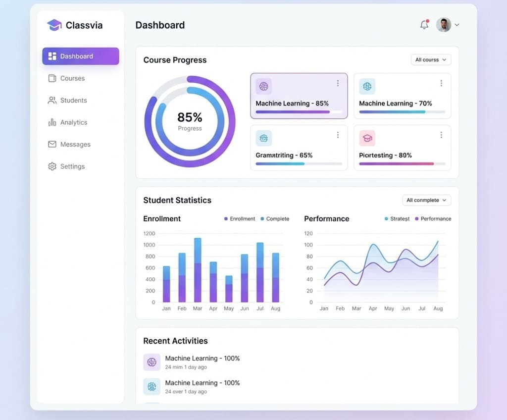Screen dimensions: 507x420
Task: Open the All courss dropdown
Action: click(x=431, y=60)
